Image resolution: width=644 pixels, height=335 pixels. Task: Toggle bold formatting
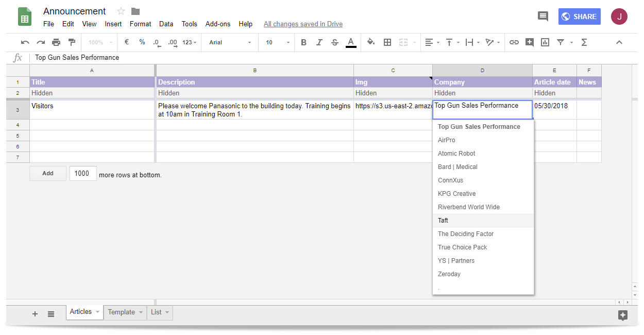[303, 42]
